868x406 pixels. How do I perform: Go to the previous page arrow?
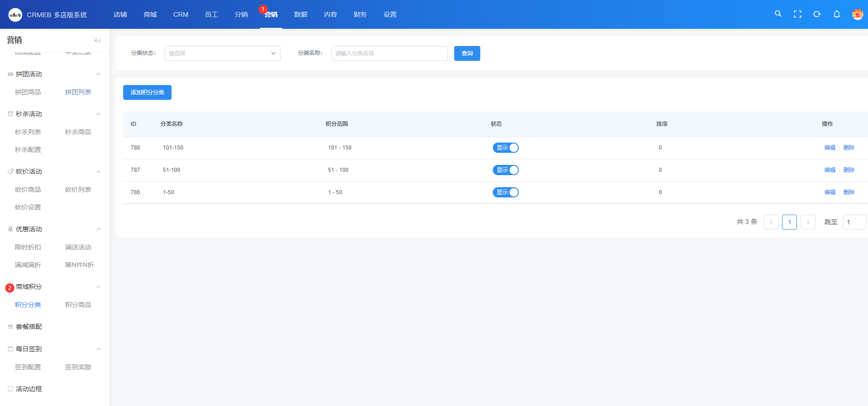[x=771, y=222]
